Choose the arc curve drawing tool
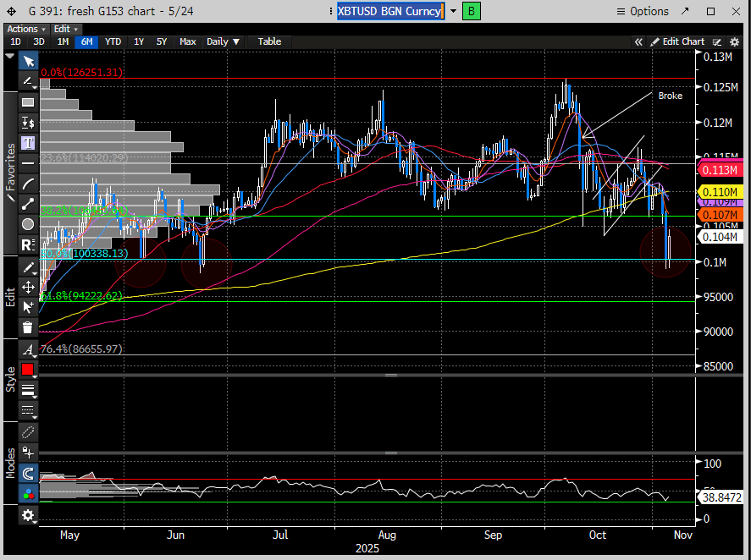This screenshot has width=751, height=560. (28, 184)
